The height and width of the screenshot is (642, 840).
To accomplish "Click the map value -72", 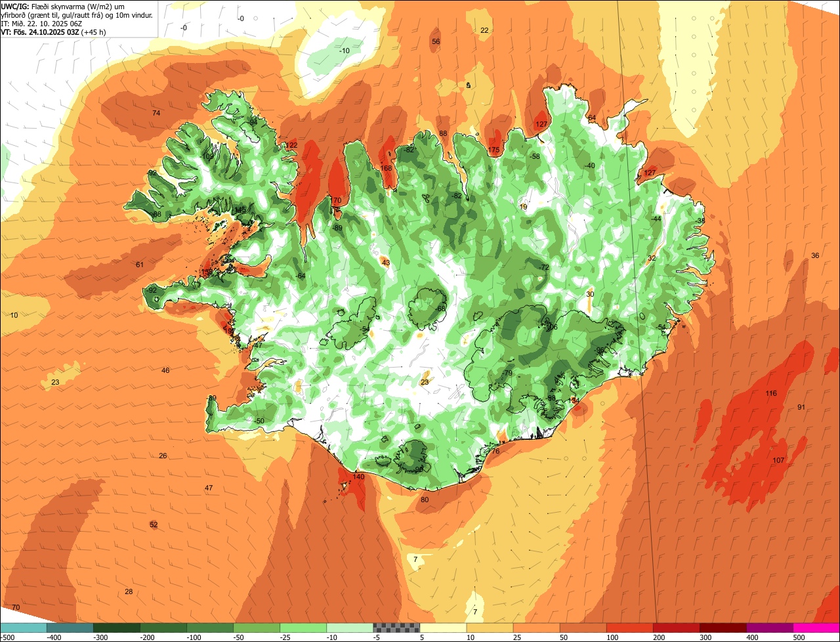I will click(x=543, y=267).
